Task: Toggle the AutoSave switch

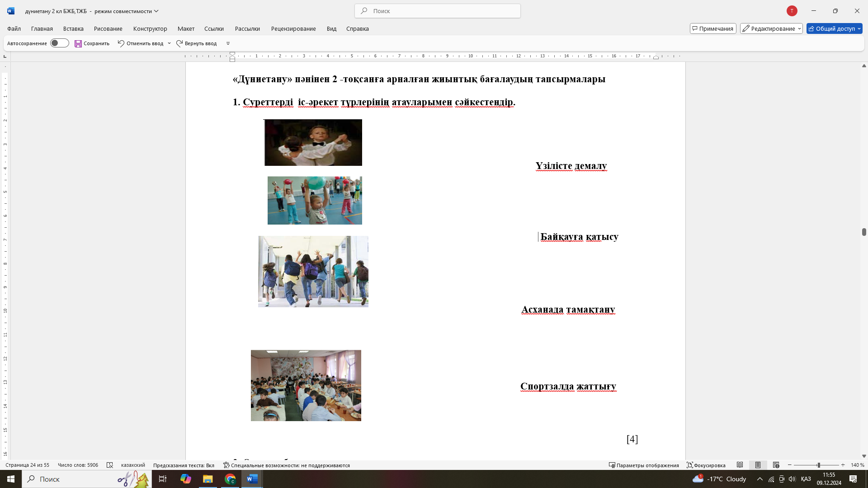Action: (59, 43)
